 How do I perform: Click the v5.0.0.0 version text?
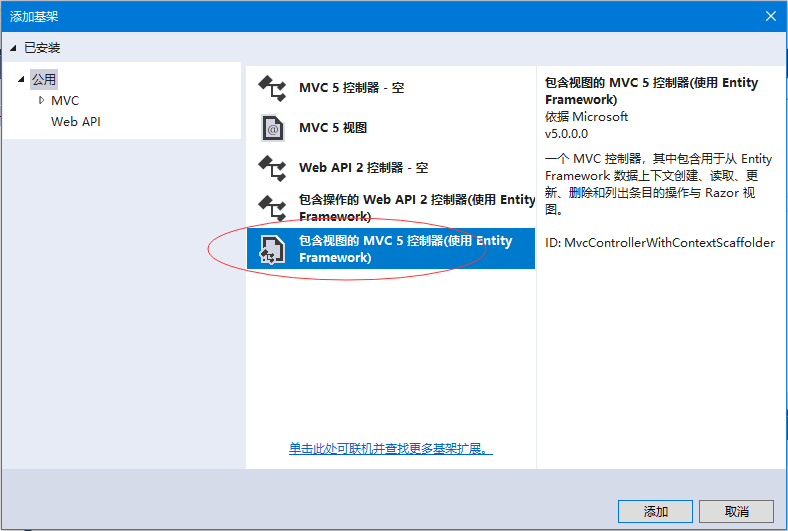click(x=567, y=133)
